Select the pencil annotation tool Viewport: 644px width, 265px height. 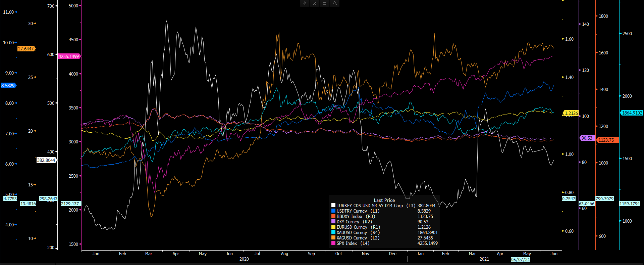[x=315, y=3]
